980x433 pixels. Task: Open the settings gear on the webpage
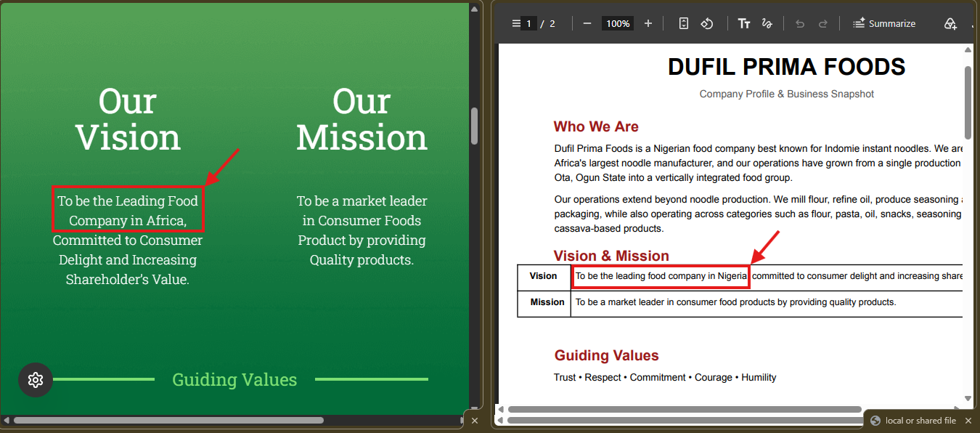(x=36, y=379)
